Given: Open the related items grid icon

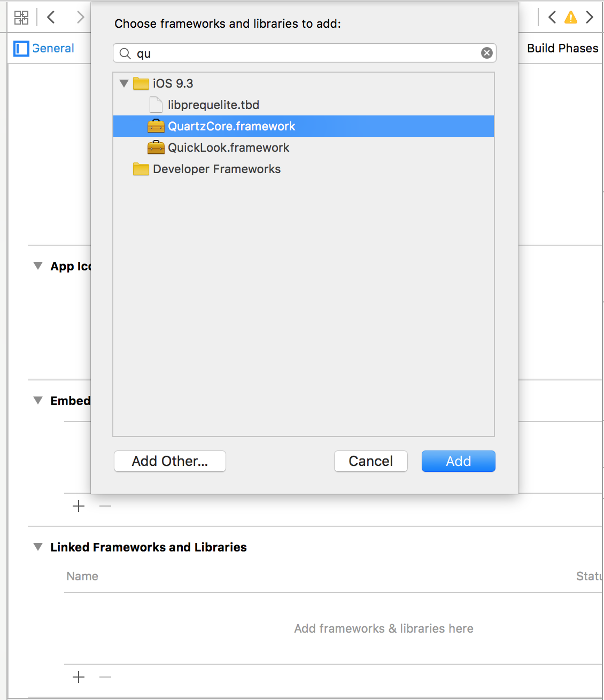Looking at the screenshot, I should point(21,18).
